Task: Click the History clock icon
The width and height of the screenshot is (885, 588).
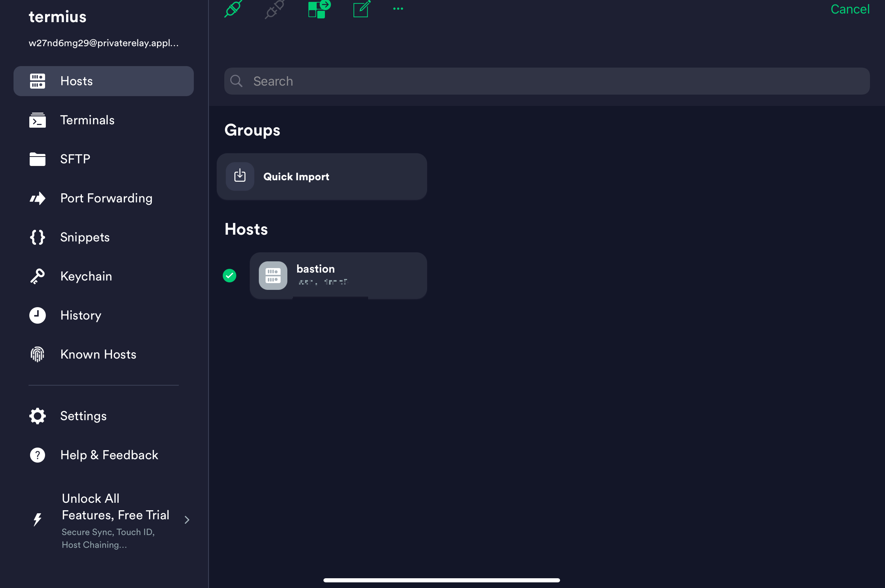Action: coord(38,315)
